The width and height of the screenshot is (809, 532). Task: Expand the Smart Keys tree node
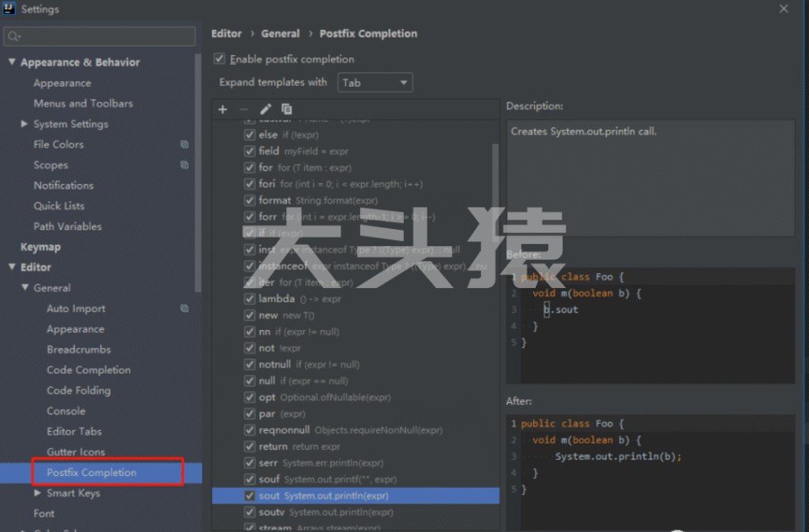[x=38, y=493]
